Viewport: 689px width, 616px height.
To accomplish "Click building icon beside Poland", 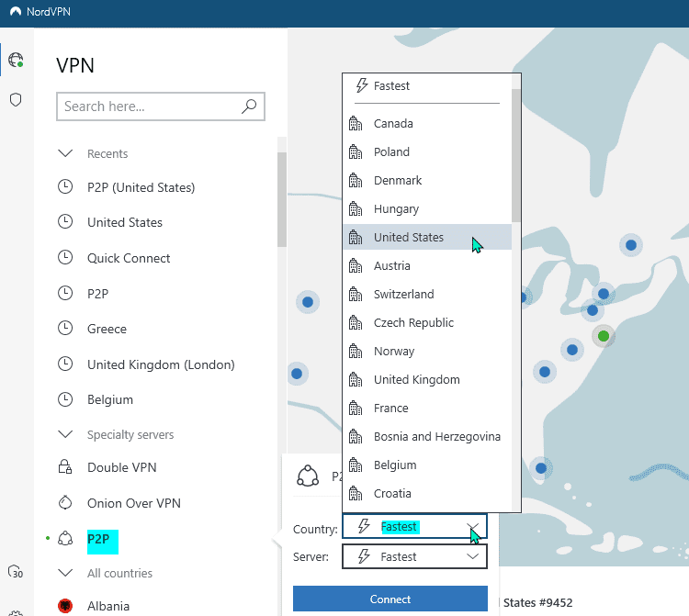I will click(x=356, y=151).
